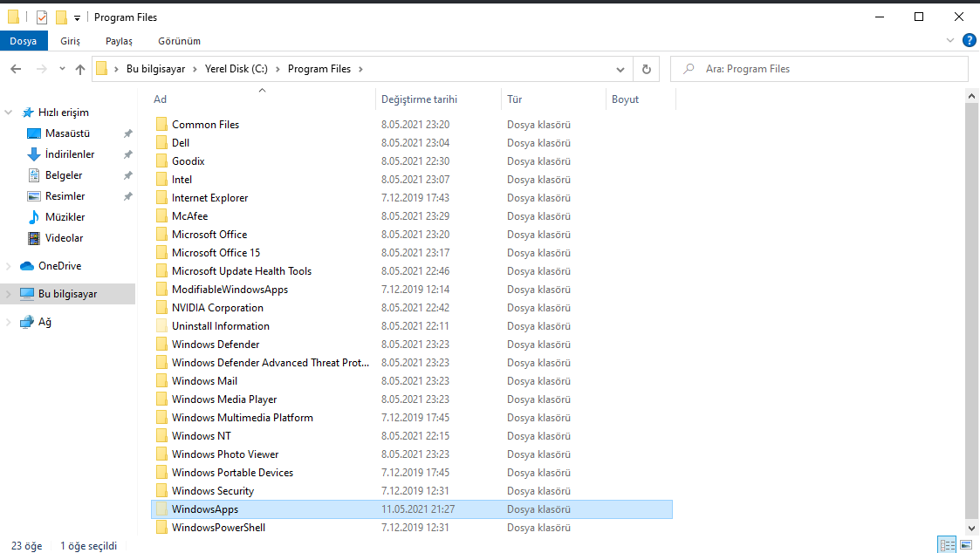The width and height of the screenshot is (980, 553).
Task: Expand the chevron after Program Files breadcrumb
Action: [x=360, y=69]
